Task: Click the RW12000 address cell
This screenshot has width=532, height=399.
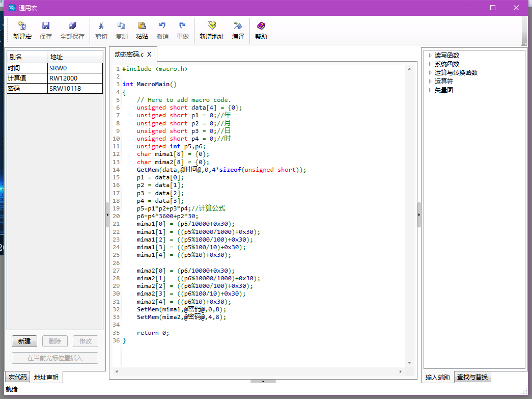Action: (x=75, y=78)
